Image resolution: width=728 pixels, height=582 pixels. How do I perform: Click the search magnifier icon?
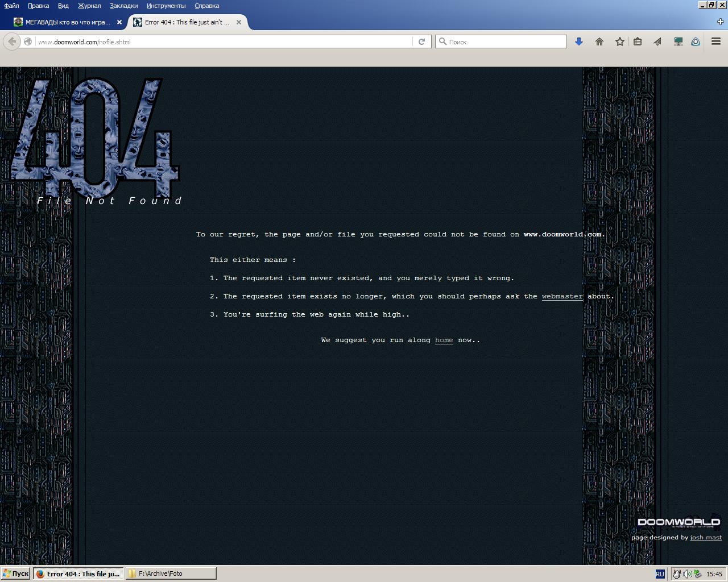(x=442, y=41)
